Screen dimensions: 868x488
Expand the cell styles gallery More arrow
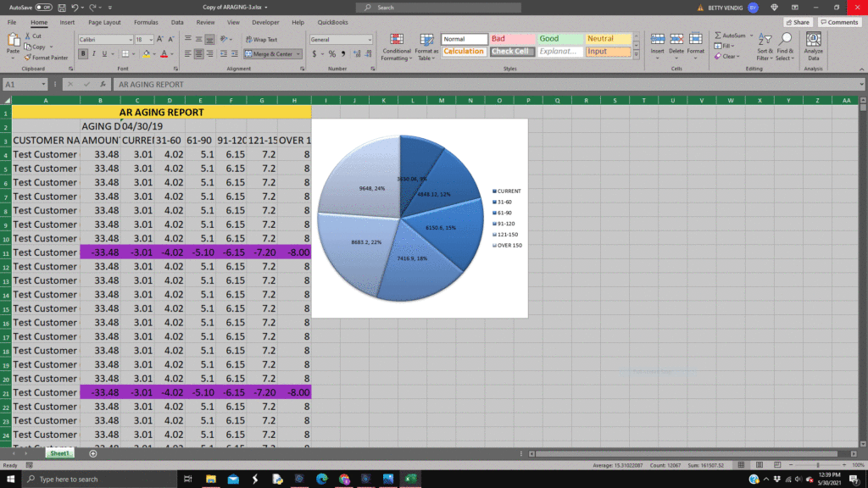[636, 55]
